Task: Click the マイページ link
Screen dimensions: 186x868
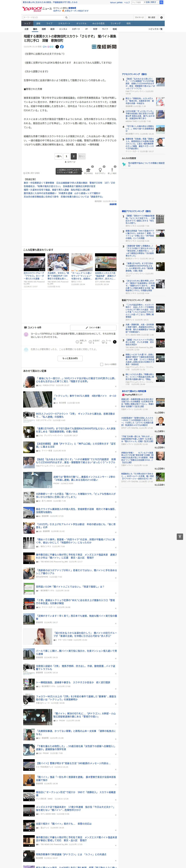Action: coord(139,18)
